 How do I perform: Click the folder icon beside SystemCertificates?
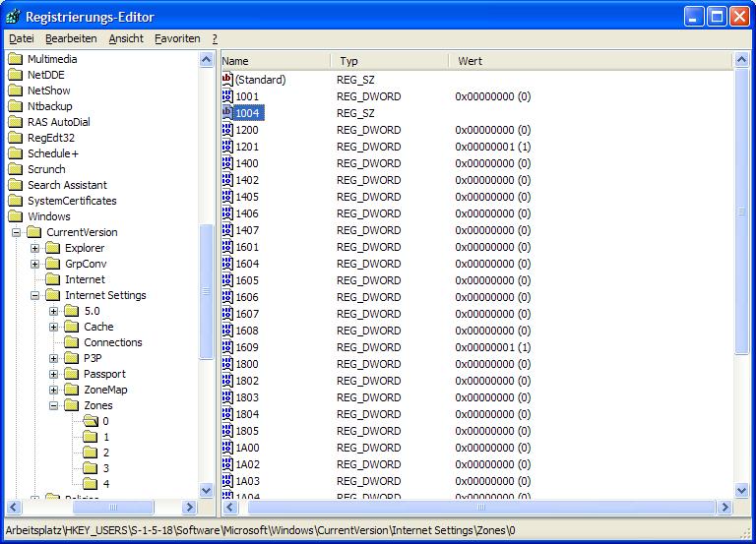pos(15,201)
